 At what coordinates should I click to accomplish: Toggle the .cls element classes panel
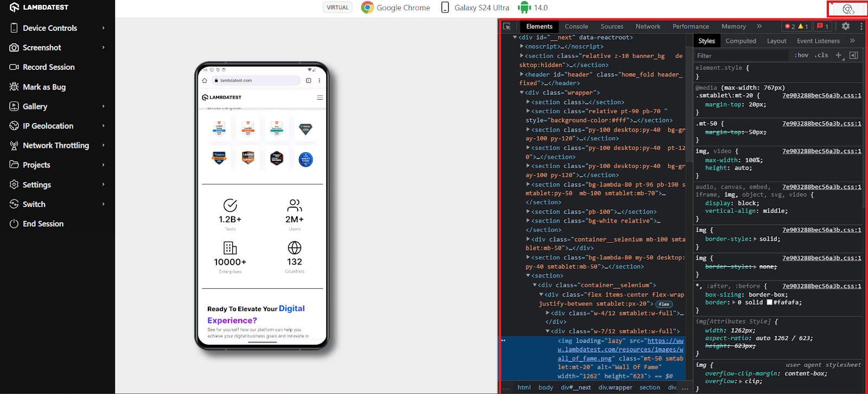[821, 55]
